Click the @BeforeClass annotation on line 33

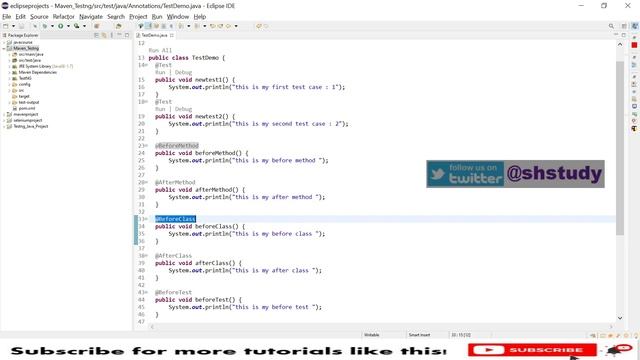pyautogui.click(x=176, y=219)
